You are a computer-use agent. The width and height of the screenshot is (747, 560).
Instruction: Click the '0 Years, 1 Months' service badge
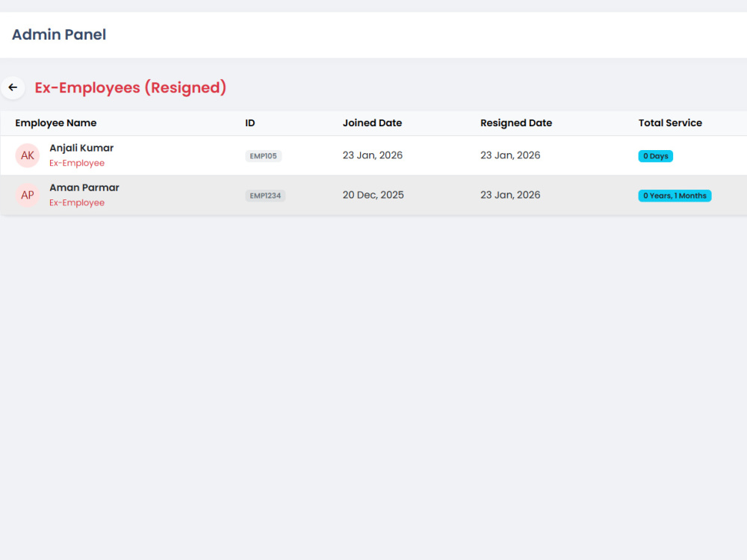(x=675, y=195)
